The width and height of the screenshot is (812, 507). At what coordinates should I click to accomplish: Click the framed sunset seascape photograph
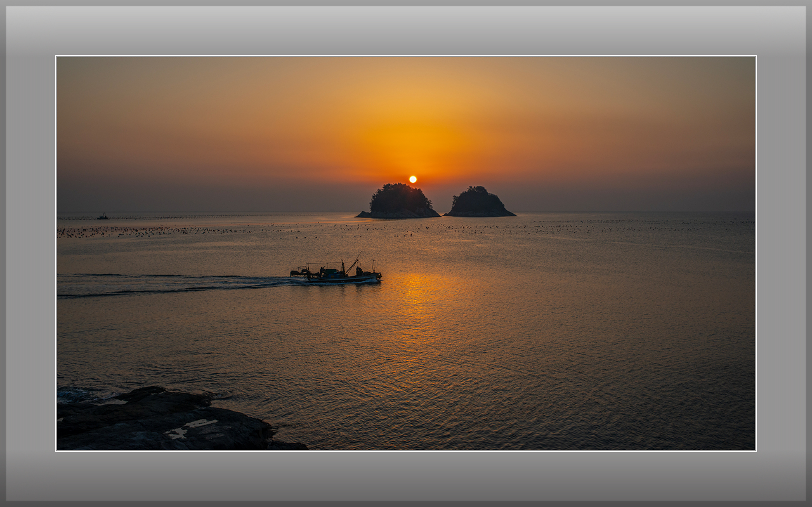(406, 253)
